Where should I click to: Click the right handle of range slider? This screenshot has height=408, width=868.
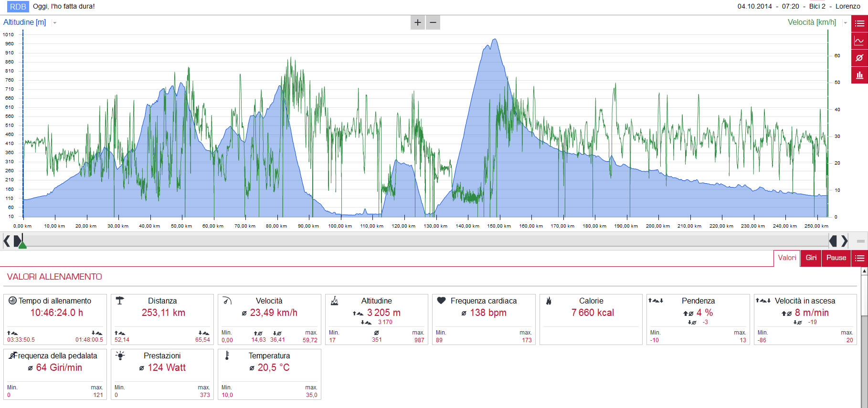pyautogui.click(x=833, y=241)
